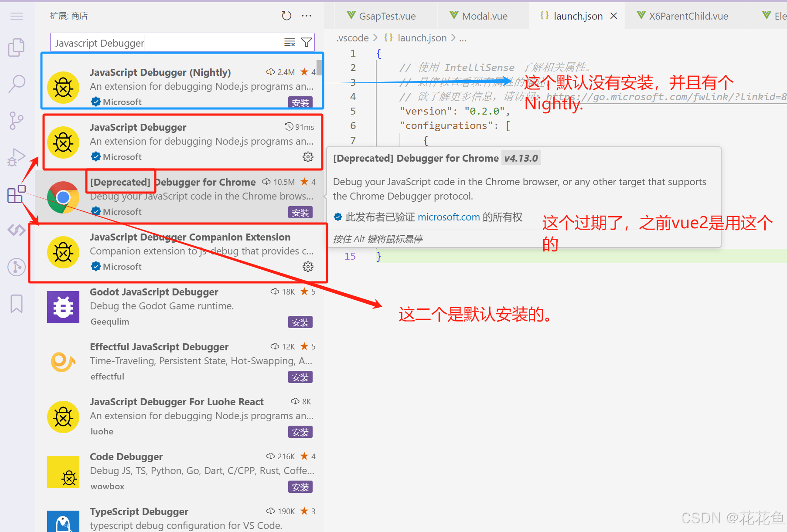This screenshot has width=787, height=532.
Task: Open the microsoft.com verified publisher link
Action: (x=449, y=217)
